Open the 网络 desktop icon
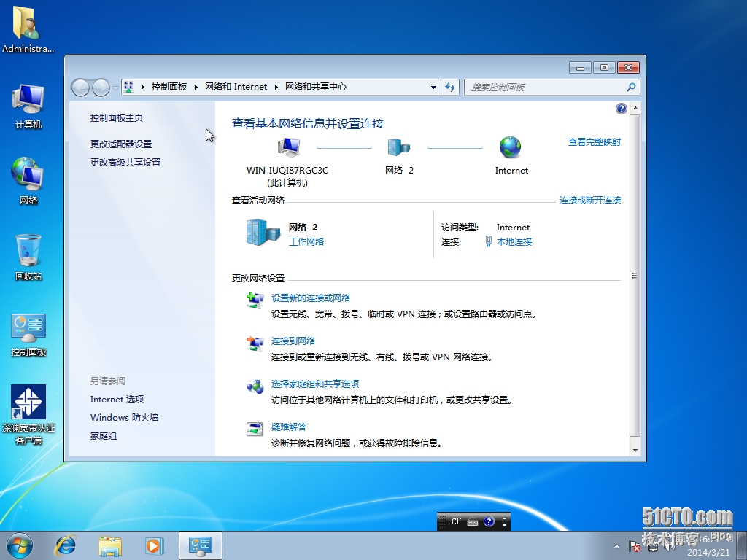This screenshot has height=560, width=747. tap(28, 181)
